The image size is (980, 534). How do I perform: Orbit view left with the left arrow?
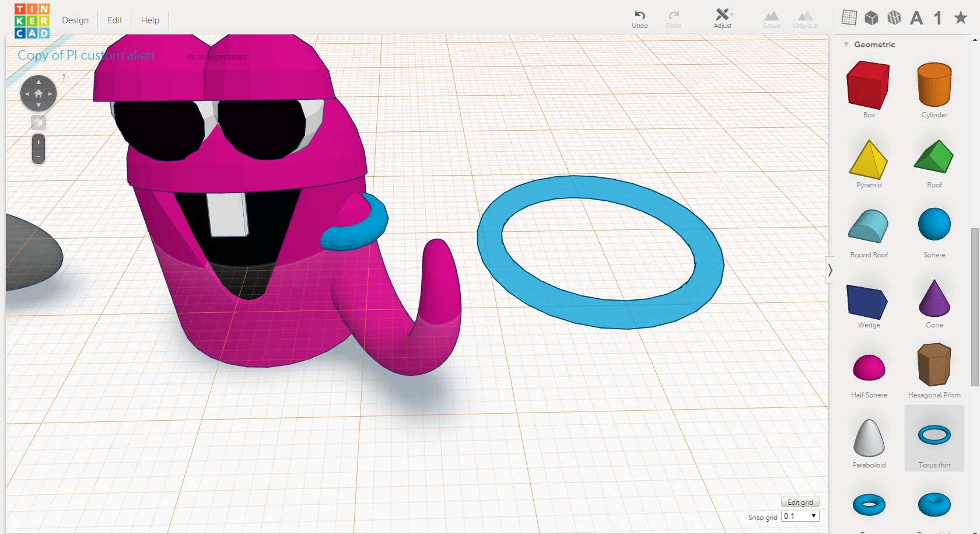point(26,93)
